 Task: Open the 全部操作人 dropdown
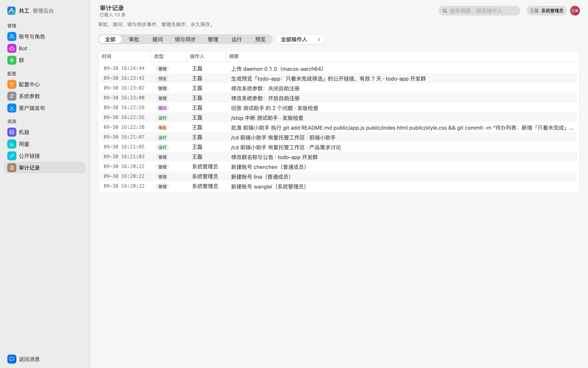click(x=300, y=39)
